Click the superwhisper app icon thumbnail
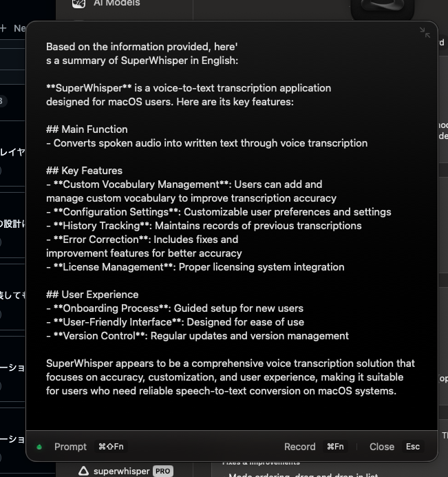 [x=383, y=8]
